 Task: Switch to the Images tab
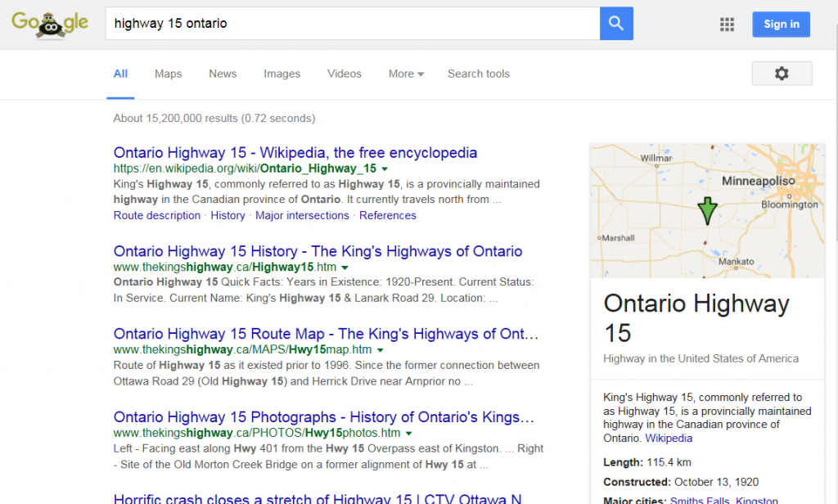pyautogui.click(x=282, y=74)
